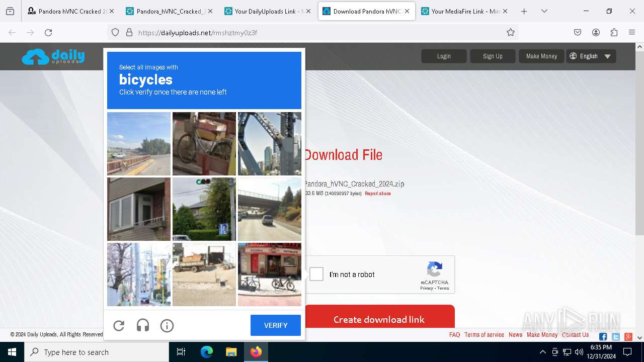Bookmark this page with star icon
This screenshot has width=644, height=362.
(511, 32)
